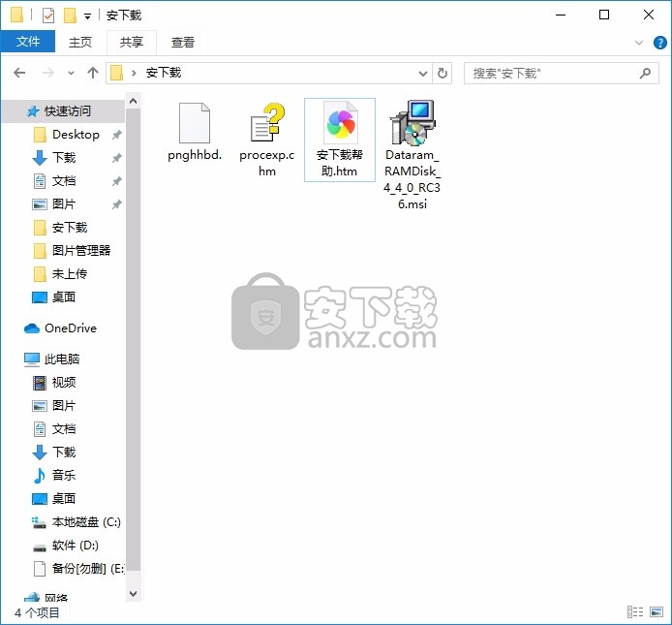This screenshot has height=625, width=672.
Task: Open 视频 under 此电脑
Action: tap(54, 383)
